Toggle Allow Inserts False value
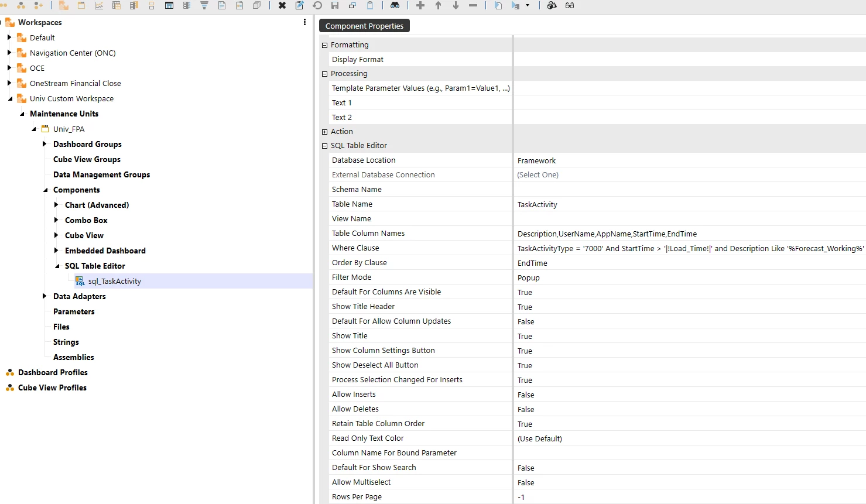 click(x=526, y=395)
